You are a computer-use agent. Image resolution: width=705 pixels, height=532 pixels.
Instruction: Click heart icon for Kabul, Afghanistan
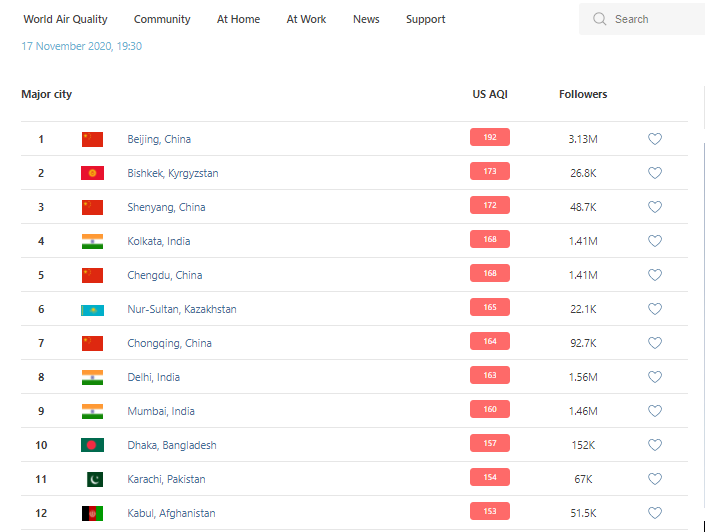click(655, 513)
